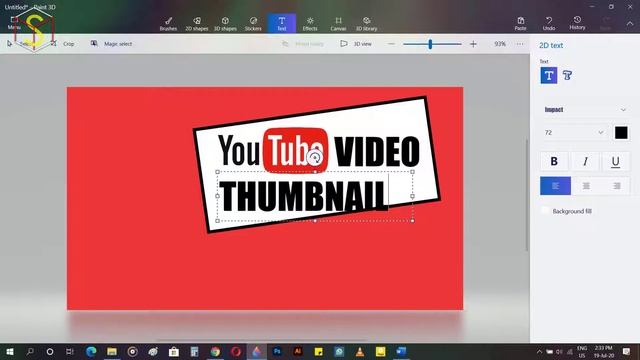The image size is (640, 360).
Task: Launch Photoshop from taskbar
Action: pyautogui.click(x=277, y=351)
